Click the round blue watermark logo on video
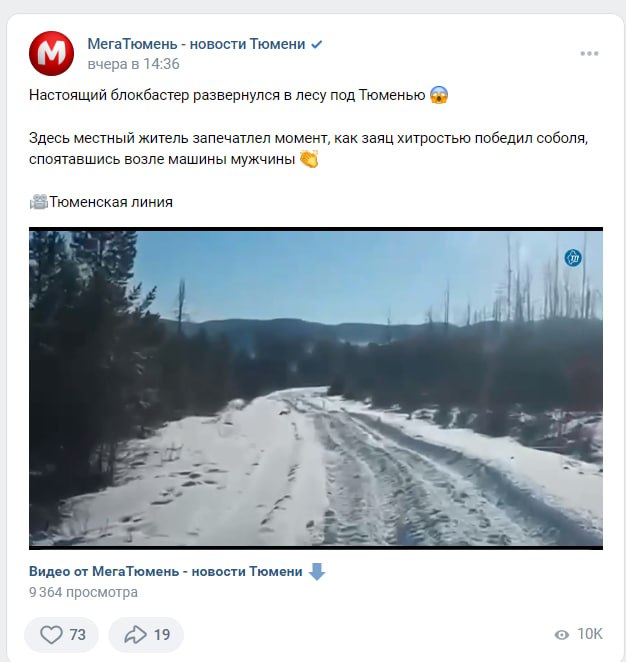The height and width of the screenshot is (662, 626). (573, 258)
